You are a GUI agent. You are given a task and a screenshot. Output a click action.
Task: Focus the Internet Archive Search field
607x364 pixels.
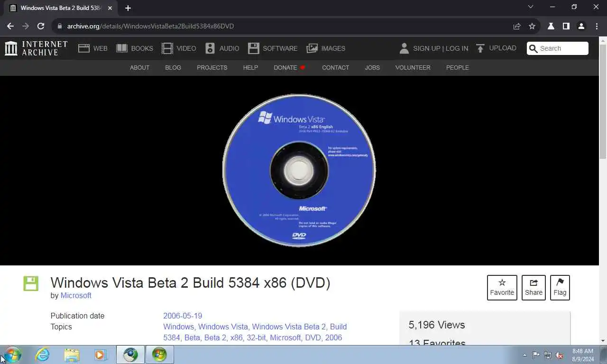[x=558, y=48]
